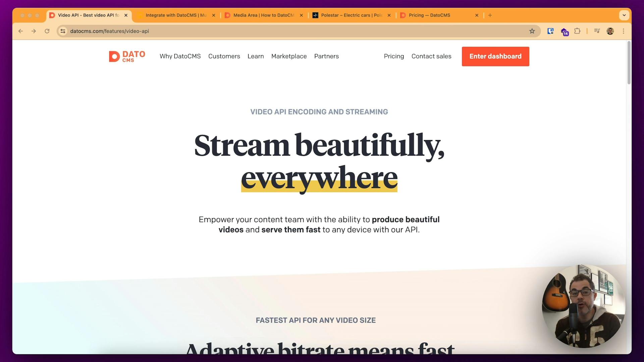
Task: Click the browser forward navigation arrow
Action: [x=34, y=31]
